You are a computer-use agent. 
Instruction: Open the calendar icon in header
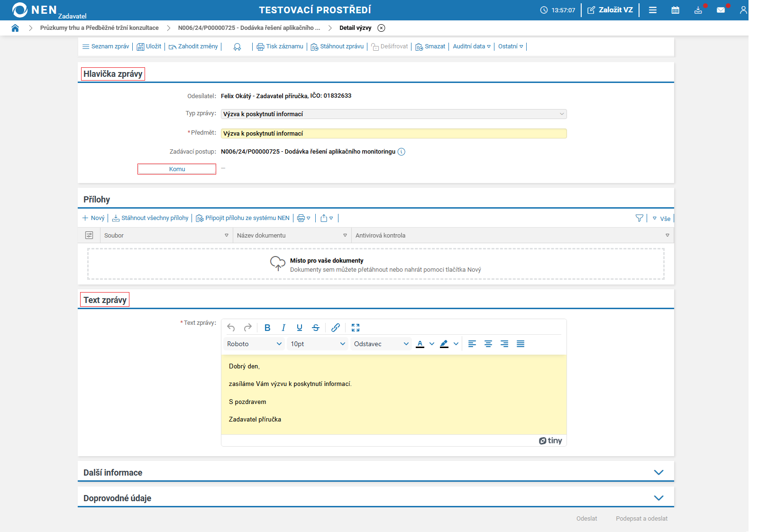tap(675, 10)
